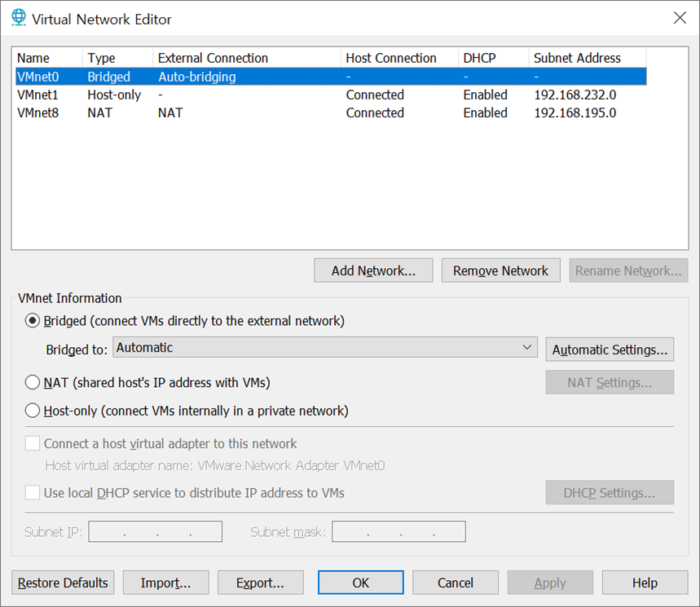Image resolution: width=700 pixels, height=607 pixels.
Task: Click the Import button
Action: pos(165,583)
